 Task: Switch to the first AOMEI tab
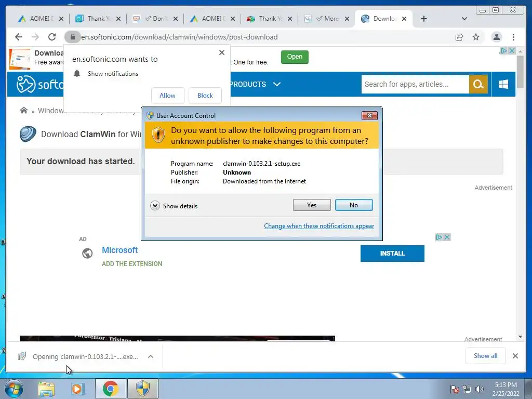pyautogui.click(x=37, y=19)
